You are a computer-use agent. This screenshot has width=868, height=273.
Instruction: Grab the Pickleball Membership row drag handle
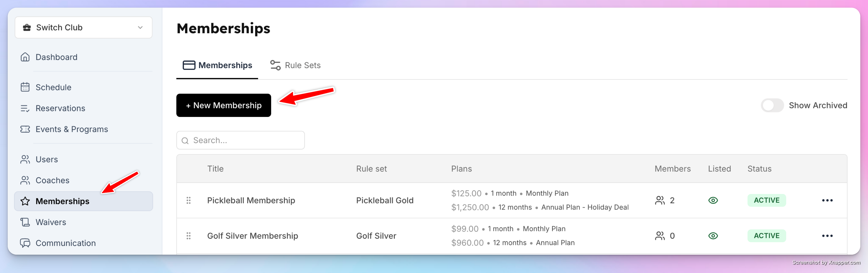[x=188, y=200]
